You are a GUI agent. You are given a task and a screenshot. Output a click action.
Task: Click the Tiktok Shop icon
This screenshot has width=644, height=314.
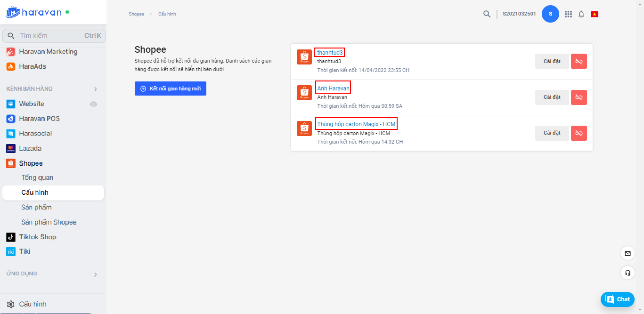[x=11, y=237]
